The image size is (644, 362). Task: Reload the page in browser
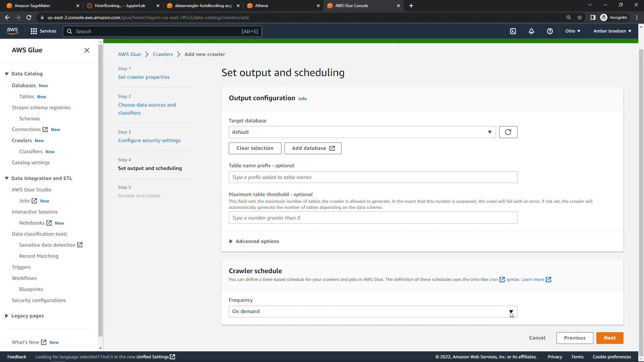(29, 17)
